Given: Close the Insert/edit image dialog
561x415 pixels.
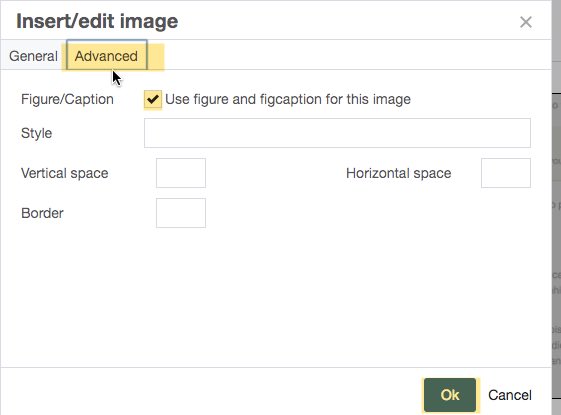Looking at the screenshot, I should click(x=526, y=22).
